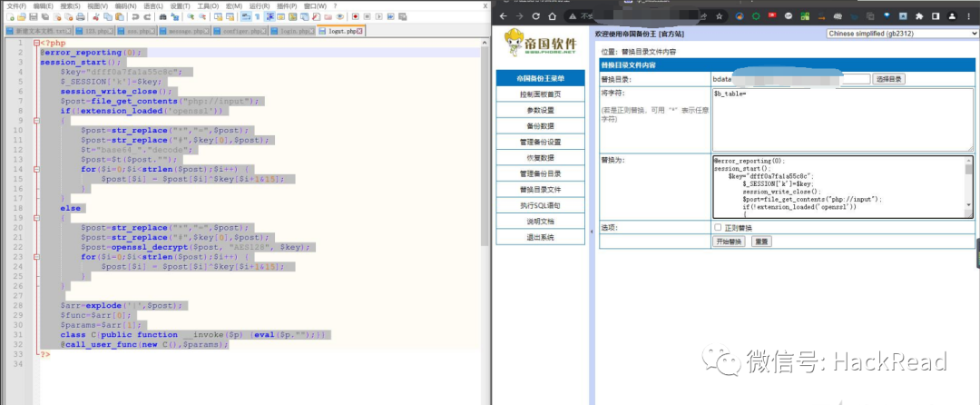
Task: Reload the page in the browser
Action: pyautogui.click(x=535, y=16)
